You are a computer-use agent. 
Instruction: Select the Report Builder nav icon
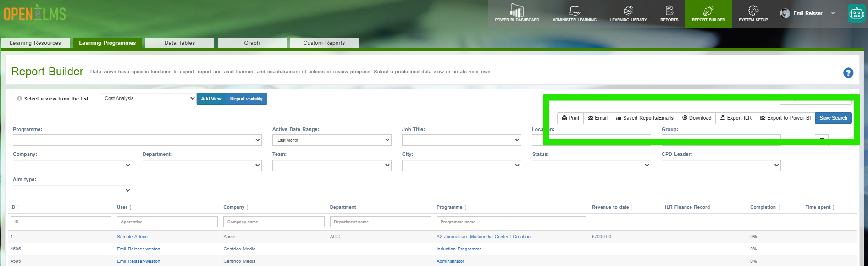coord(708,13)
